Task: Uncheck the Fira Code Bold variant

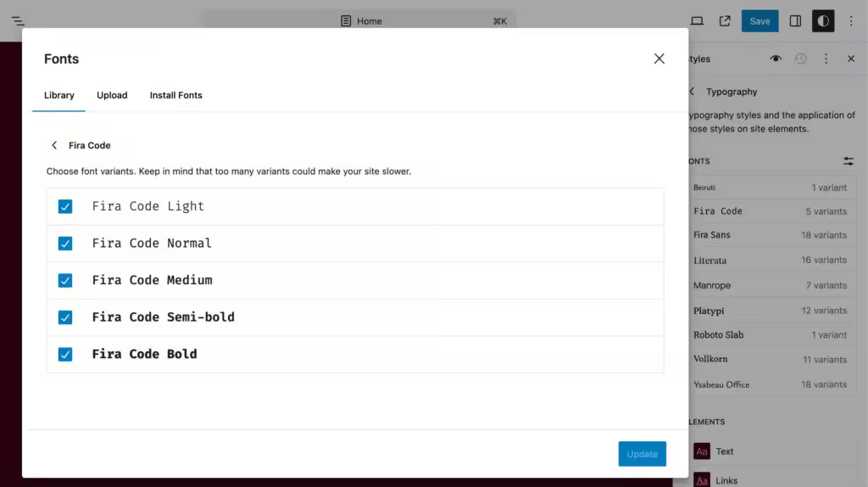Action: (65, 355)
